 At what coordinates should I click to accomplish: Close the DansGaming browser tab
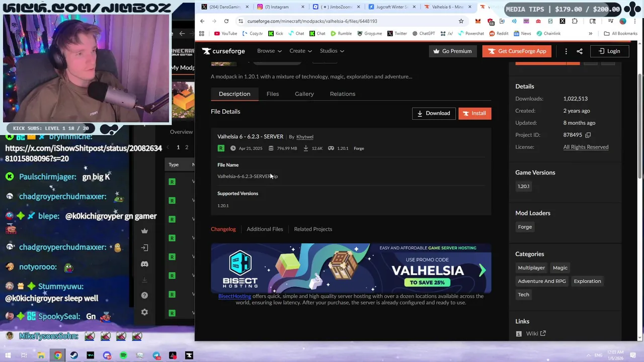247,7
